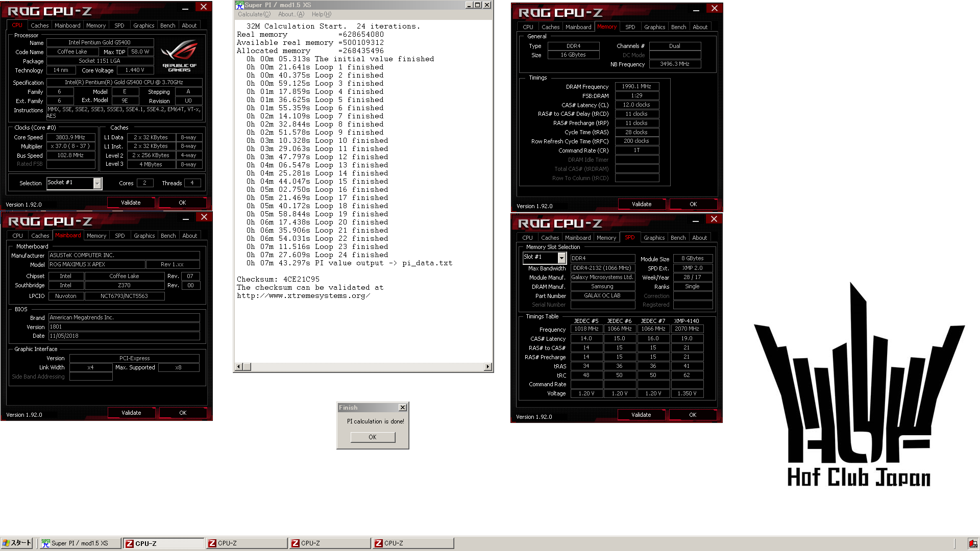Click the BIOS version 1801 field

coord(124,327)
